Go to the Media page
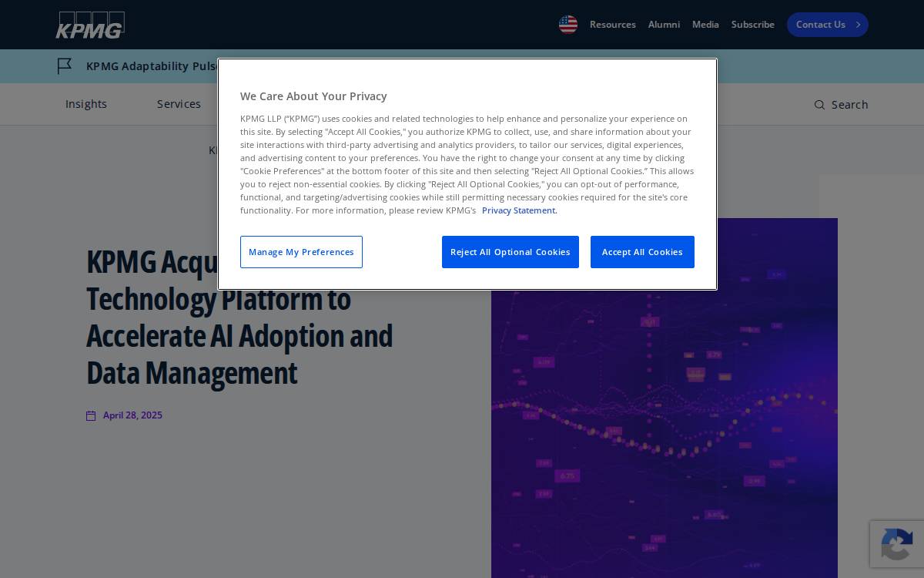The image size is (924, 578). [x=705, y=25]
